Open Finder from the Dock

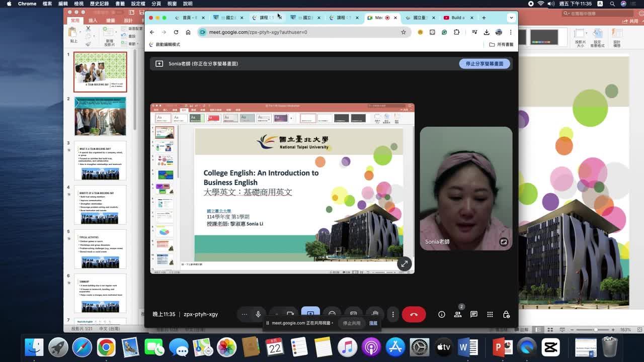[34, 347]
